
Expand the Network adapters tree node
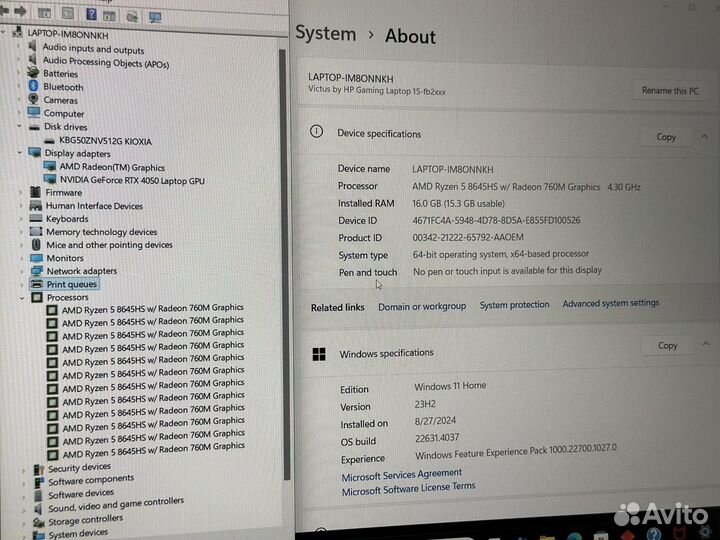[22, 271]
